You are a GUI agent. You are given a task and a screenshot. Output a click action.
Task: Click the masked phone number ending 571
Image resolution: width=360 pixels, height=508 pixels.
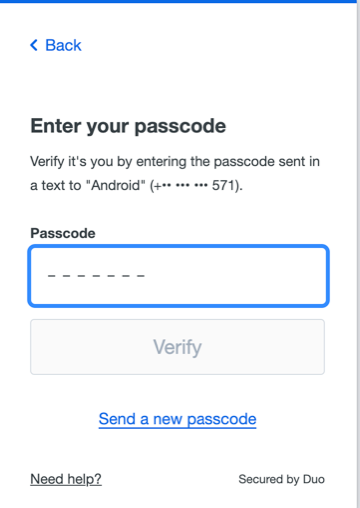tap(196, 185)
